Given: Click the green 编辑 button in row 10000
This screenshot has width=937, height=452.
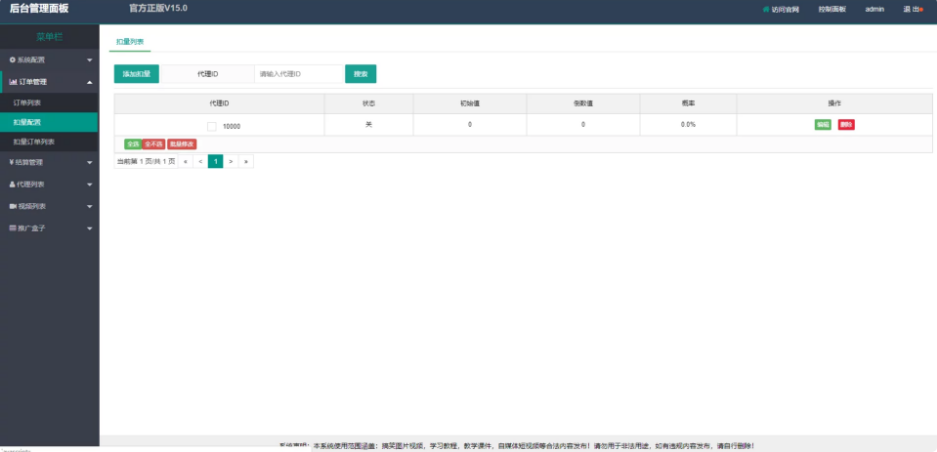Looking at the screenshot, I should [823, 125].
